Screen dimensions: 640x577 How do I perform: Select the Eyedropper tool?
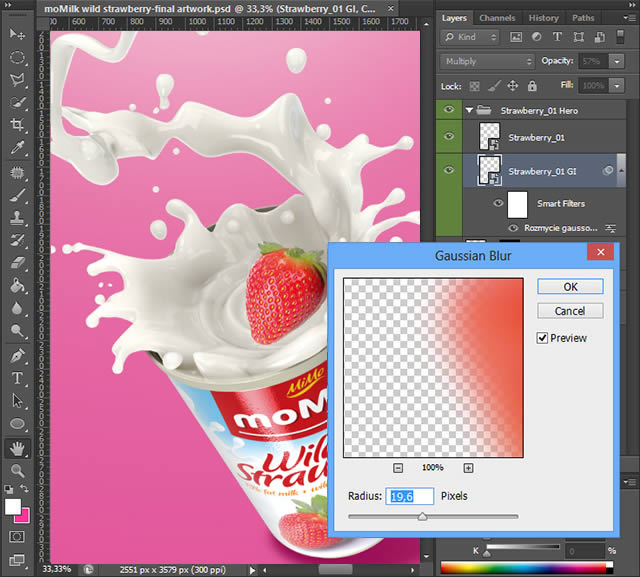click(17, 147)
